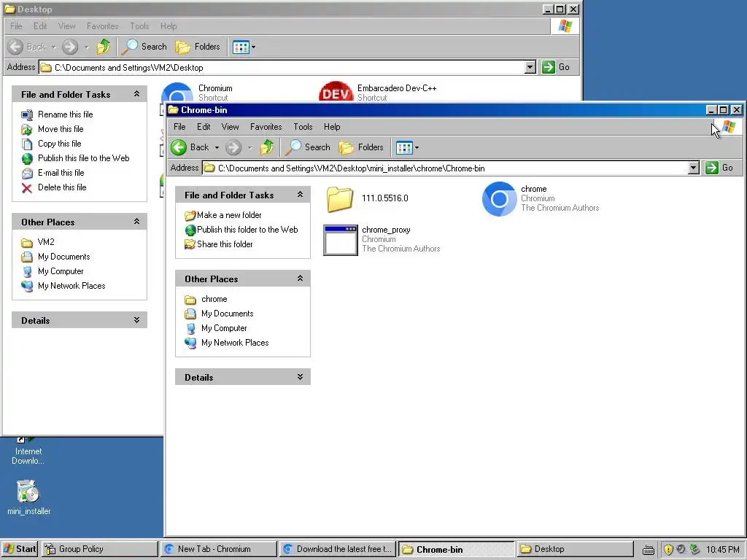Image resolution: width=747 pixels, height=560 pixels.
Task: Click Delete this file in Desktop window
Action: pos(62,187)
